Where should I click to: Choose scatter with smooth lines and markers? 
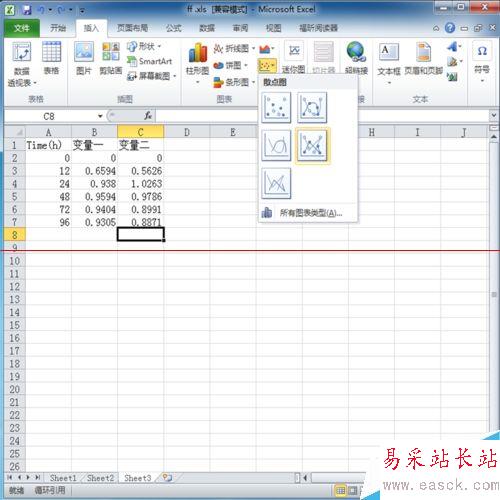coord(312,107)
